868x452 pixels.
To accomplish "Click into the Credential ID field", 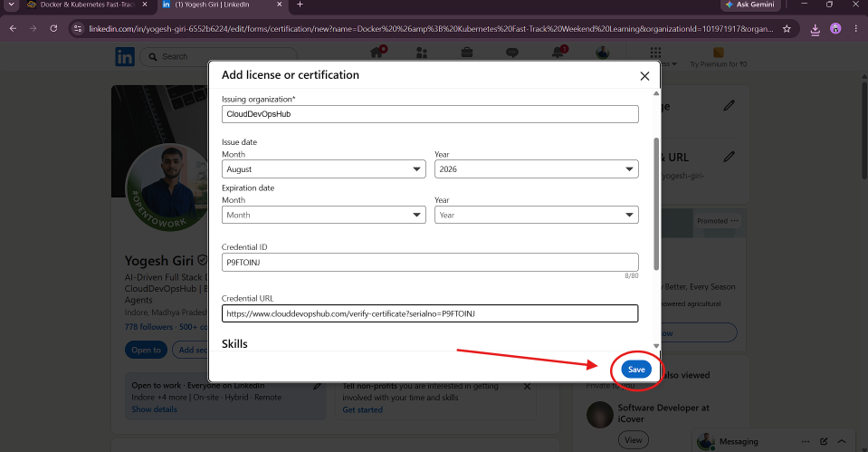I will (430, 262).
